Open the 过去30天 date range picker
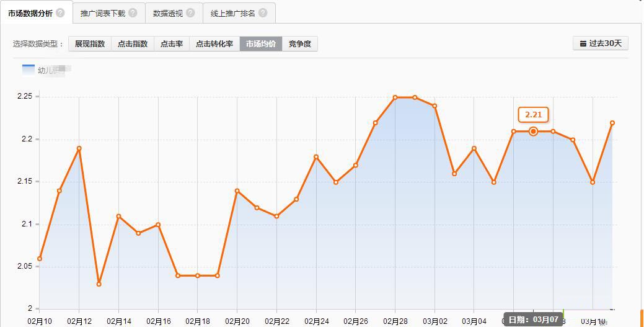 (x=601, y=43)
